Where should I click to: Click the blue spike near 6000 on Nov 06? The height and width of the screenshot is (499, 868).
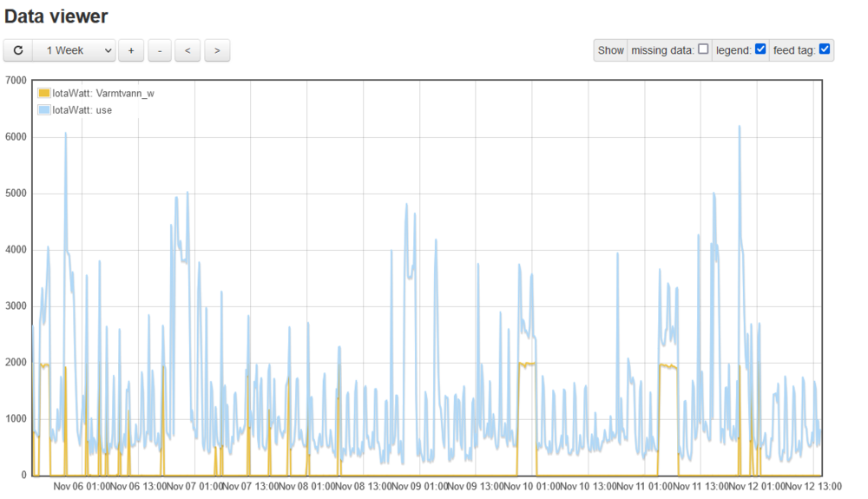click(x=66, y=135)
